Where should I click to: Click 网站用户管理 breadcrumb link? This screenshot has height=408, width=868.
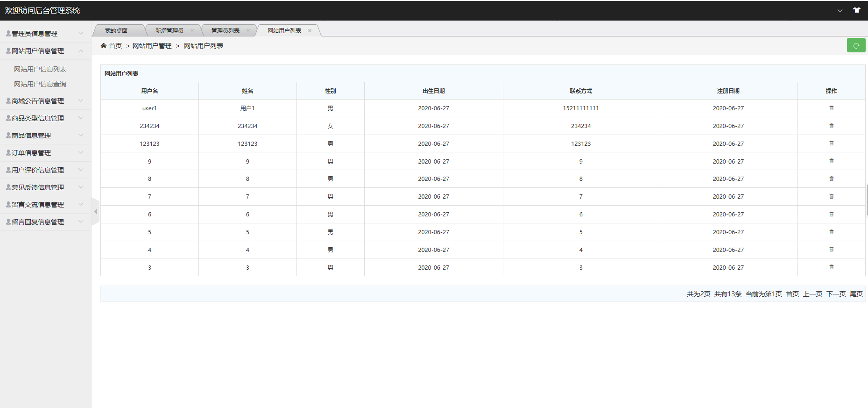pos(152,46)
